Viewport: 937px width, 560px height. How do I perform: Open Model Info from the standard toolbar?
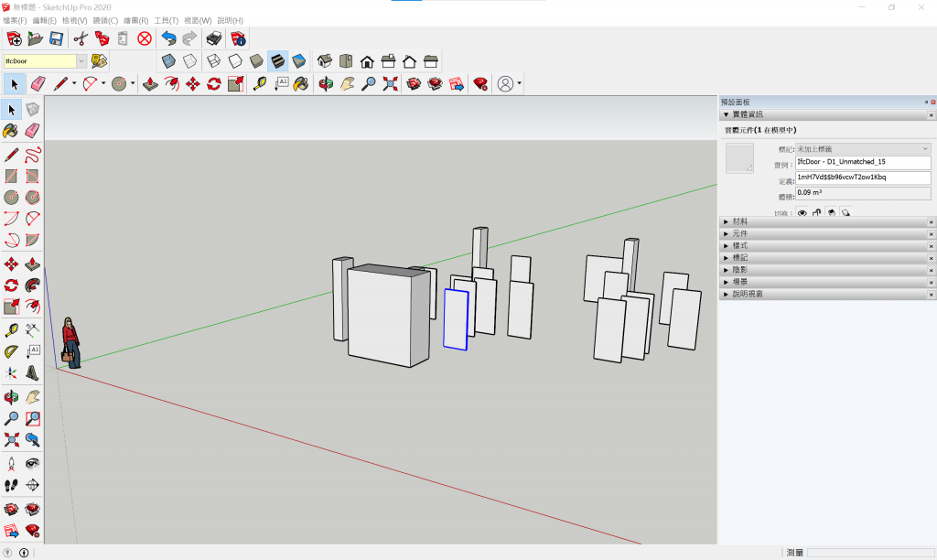click(x=238, y=38)
